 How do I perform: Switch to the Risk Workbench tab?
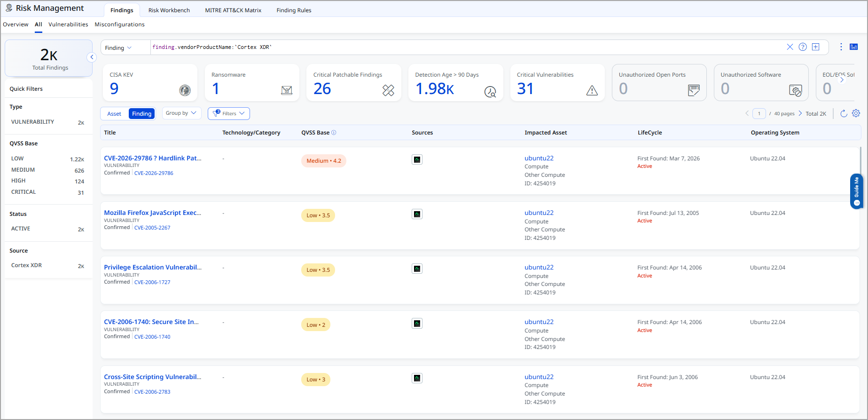pos(169,10)
